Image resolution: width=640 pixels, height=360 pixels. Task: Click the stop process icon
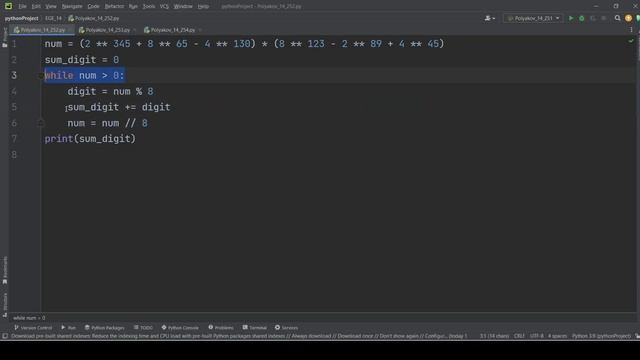pos(604,18)
